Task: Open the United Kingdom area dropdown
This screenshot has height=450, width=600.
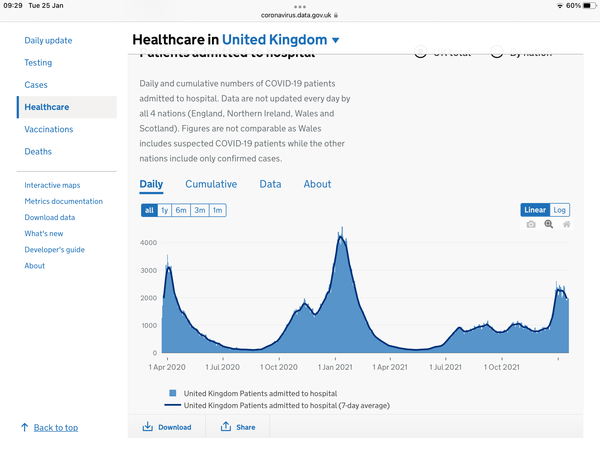Action: [x=335, y=40]
